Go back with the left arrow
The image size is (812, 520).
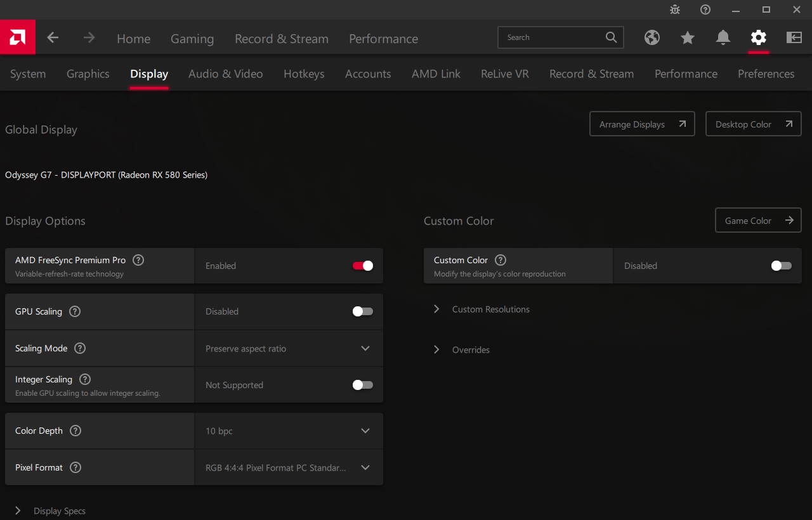[x=53, y=37]
